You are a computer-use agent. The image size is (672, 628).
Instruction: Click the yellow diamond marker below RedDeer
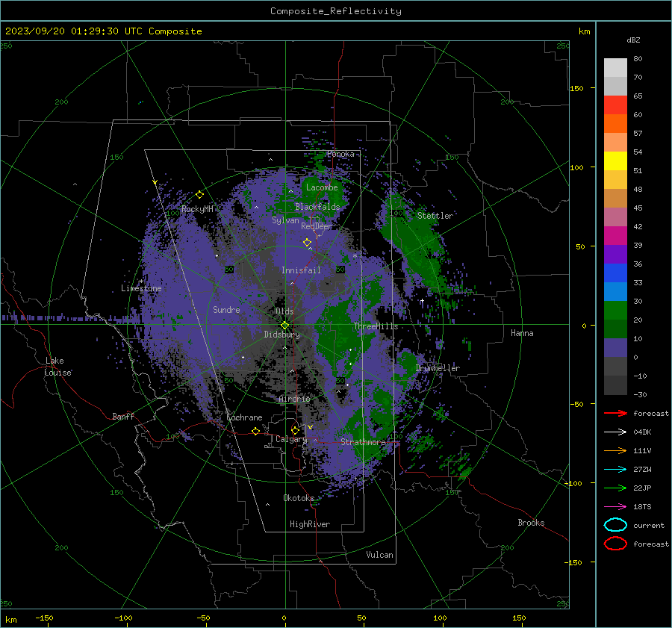click(308, 243)
